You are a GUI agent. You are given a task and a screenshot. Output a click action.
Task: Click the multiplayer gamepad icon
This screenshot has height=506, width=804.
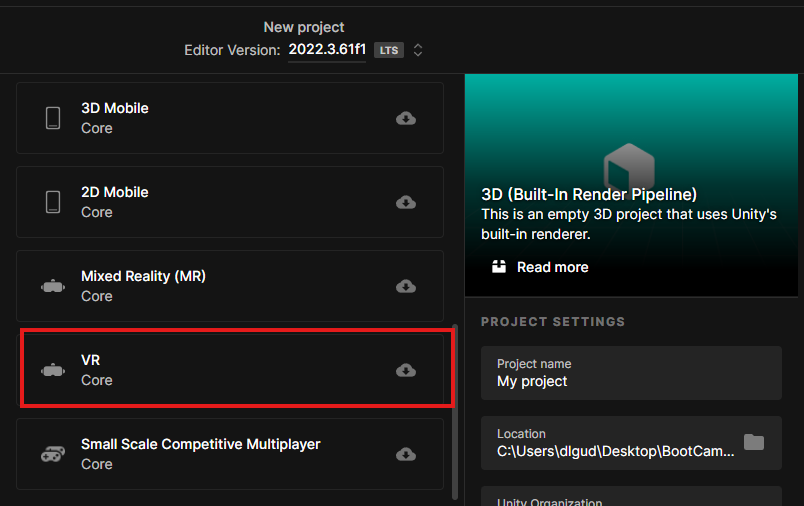coord(53,454)
